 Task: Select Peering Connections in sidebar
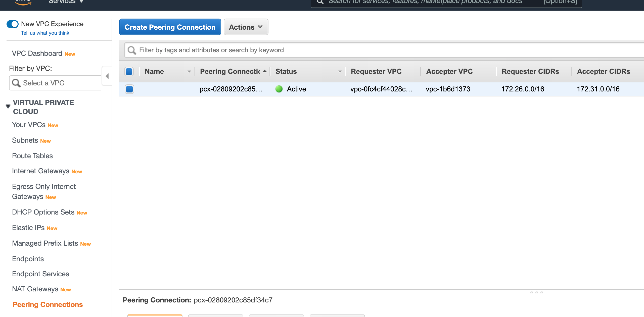coord(48,304)
